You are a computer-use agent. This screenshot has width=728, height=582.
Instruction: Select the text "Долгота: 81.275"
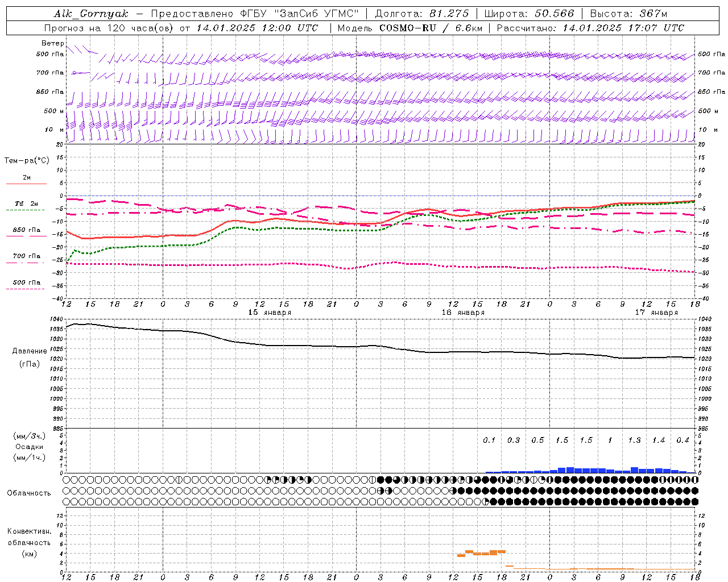click(422, 14)
